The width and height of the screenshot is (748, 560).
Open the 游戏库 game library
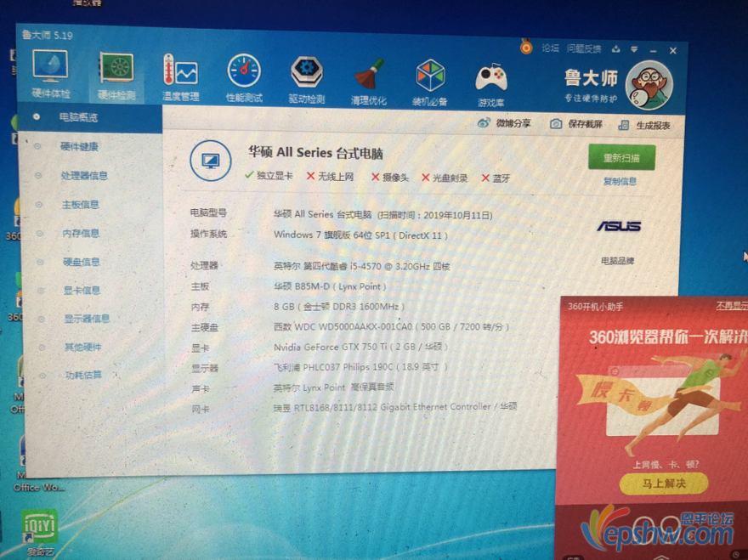coord(491,84)
